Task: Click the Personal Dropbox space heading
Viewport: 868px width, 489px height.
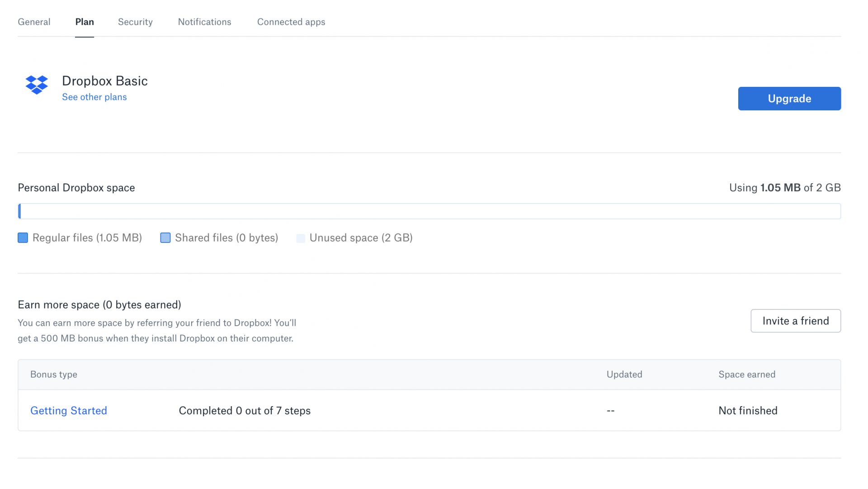Action: [76, 188]
